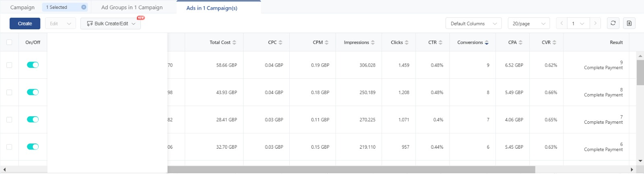
Task: Disable the ad with 8 conversions
Action: (x=33, y=92)
